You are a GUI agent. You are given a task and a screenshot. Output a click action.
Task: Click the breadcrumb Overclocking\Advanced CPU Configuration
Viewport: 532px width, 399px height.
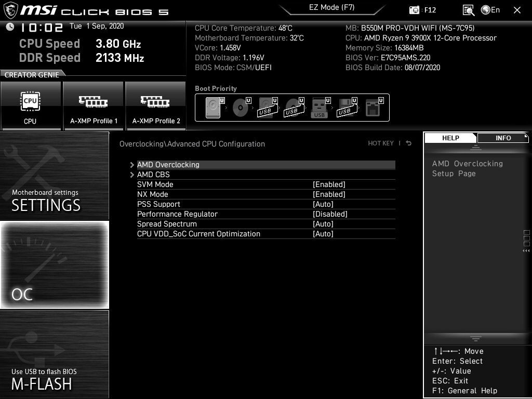click(192, 144)
